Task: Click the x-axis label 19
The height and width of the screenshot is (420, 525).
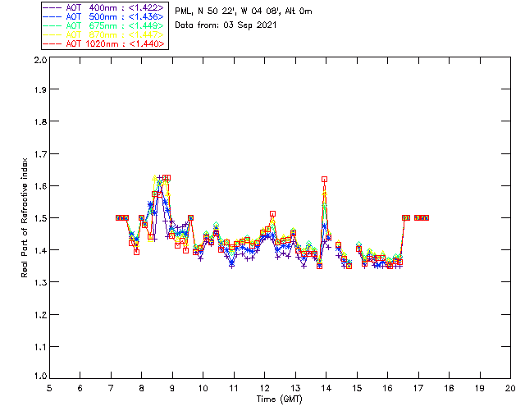Action: point(480,388)
